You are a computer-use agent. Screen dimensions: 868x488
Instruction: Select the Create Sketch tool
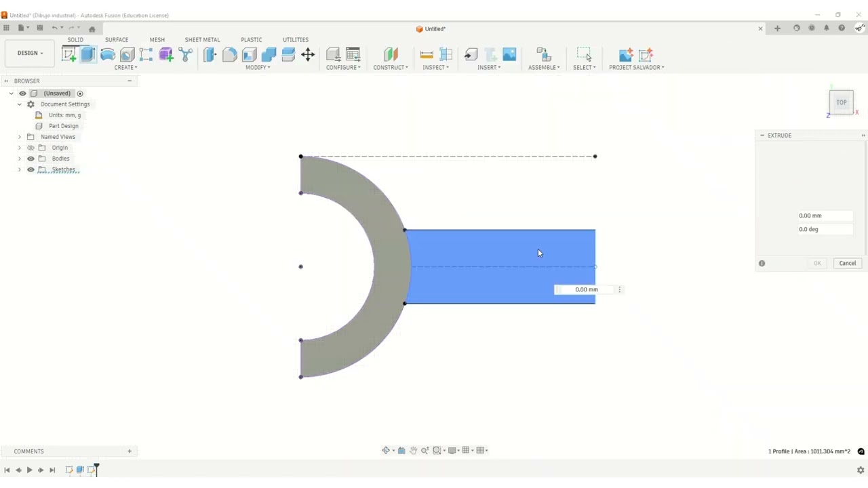[x=68, y=55]
